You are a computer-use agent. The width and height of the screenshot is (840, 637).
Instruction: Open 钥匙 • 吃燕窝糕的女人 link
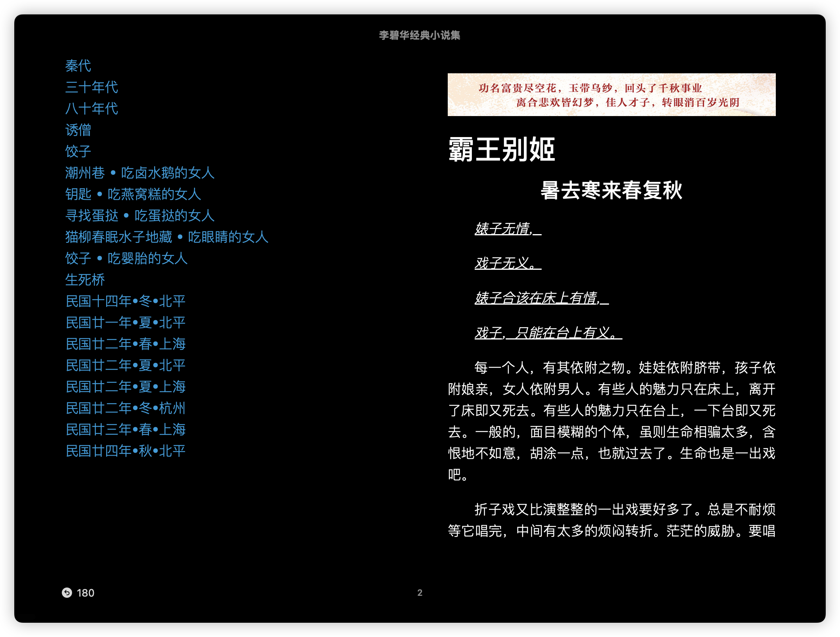[x=133, y=194]
